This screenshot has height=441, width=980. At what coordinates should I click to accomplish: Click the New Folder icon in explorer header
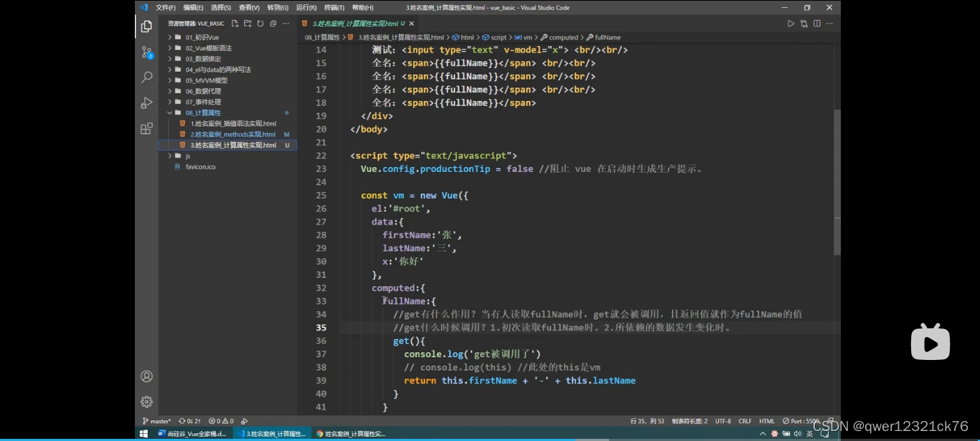(x=248, y=24)
